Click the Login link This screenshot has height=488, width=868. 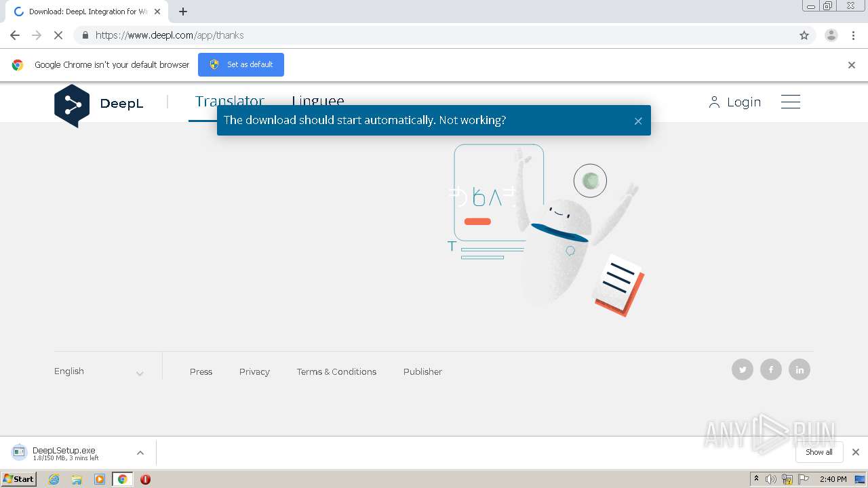pyautogui.click(x=735, y=102)
